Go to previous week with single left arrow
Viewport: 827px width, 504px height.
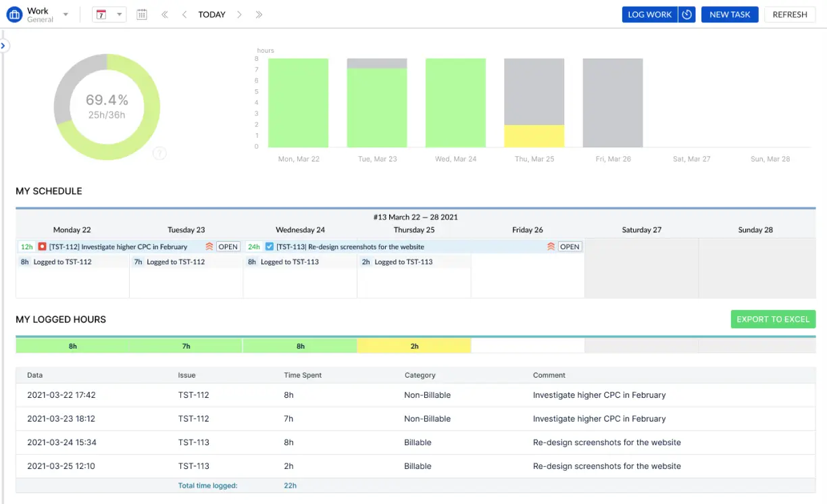pyautogui.click(x=184, y=15)
